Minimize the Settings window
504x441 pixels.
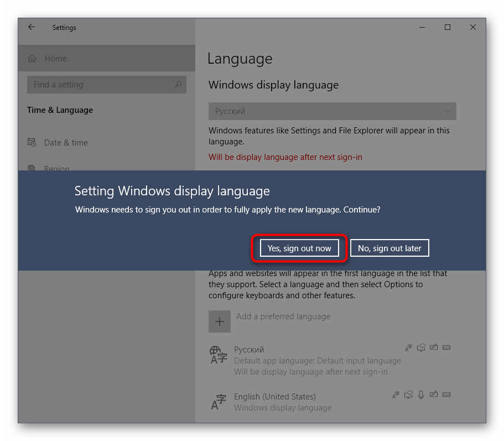[x=422, y=27]
